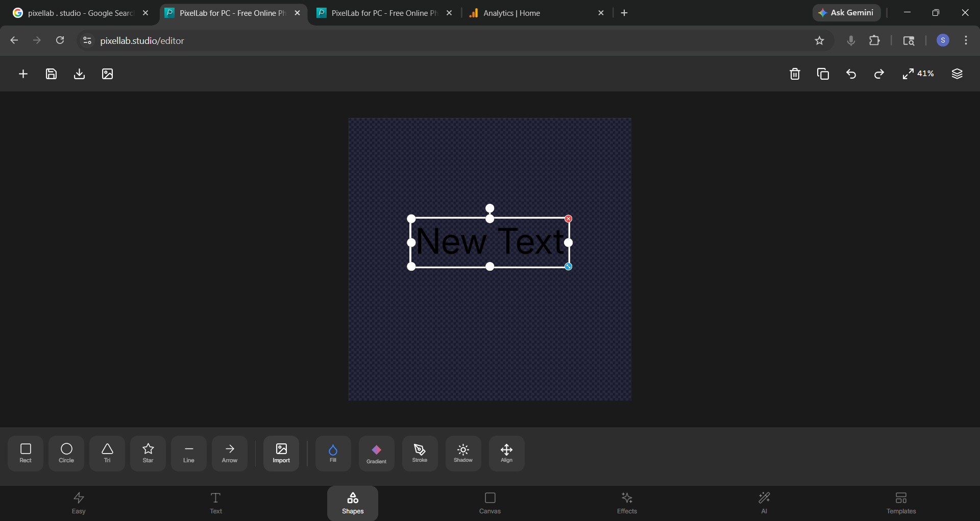The image size is (980, 521).
Task: Click the 41% zoom fit control
Action: point(918,74)
